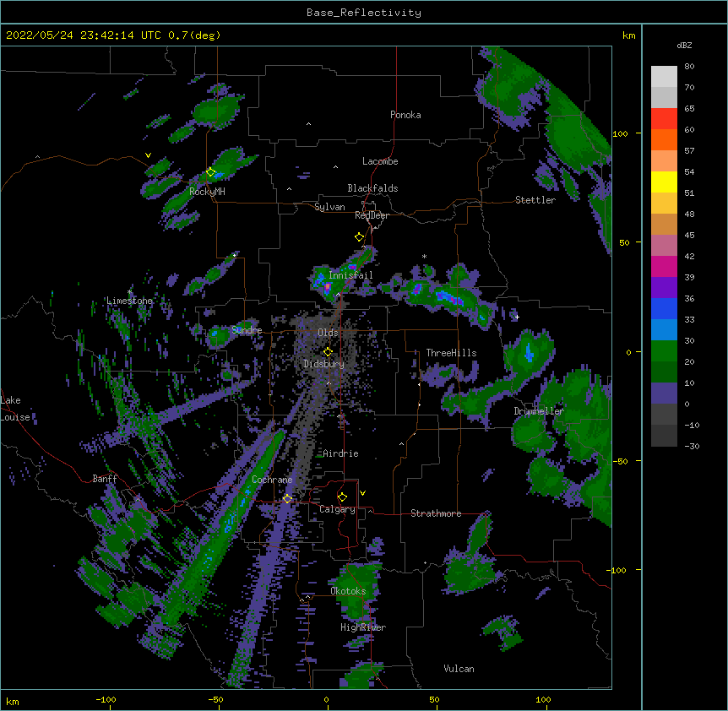Click the yellow diamond marker above Calgary
This screenshot has width=728, height=711.
342,497
